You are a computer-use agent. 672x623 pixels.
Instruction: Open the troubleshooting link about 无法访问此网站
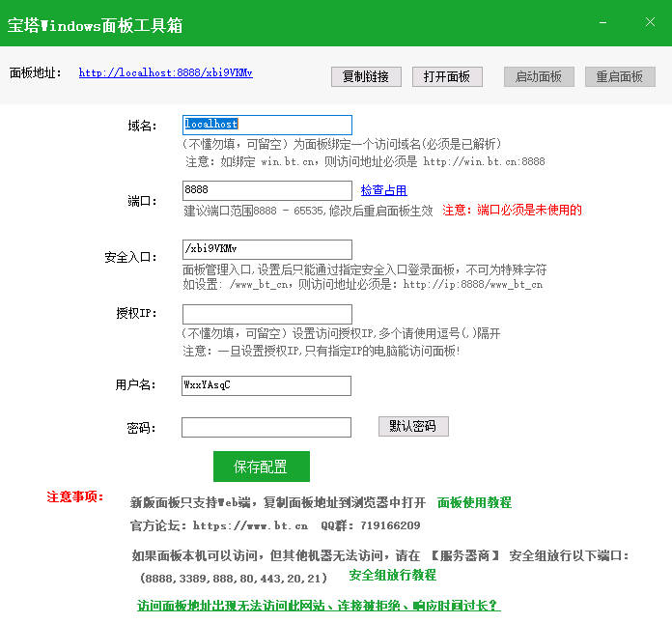pyautogui.click(x=319, y=606)
